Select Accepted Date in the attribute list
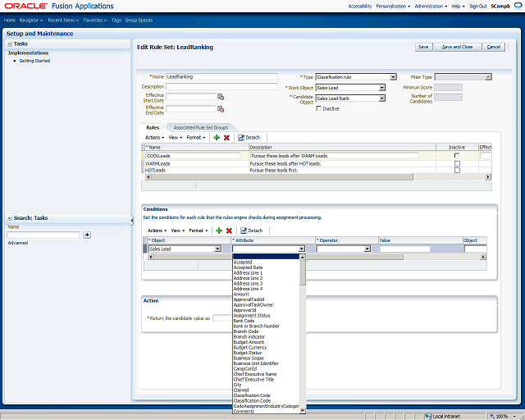Image resolution: width=525 pixels, height=420 pixels. pos(248,267)
